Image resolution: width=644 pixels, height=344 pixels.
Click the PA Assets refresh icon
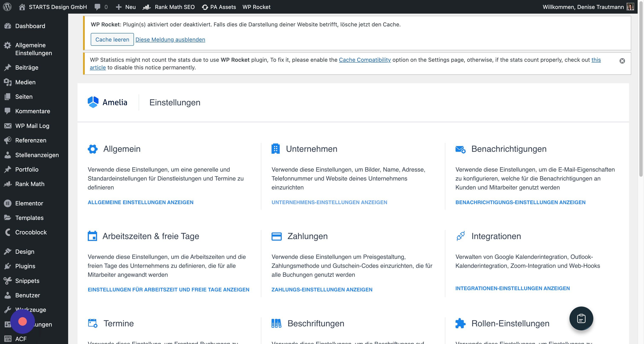tap(205, 7)
